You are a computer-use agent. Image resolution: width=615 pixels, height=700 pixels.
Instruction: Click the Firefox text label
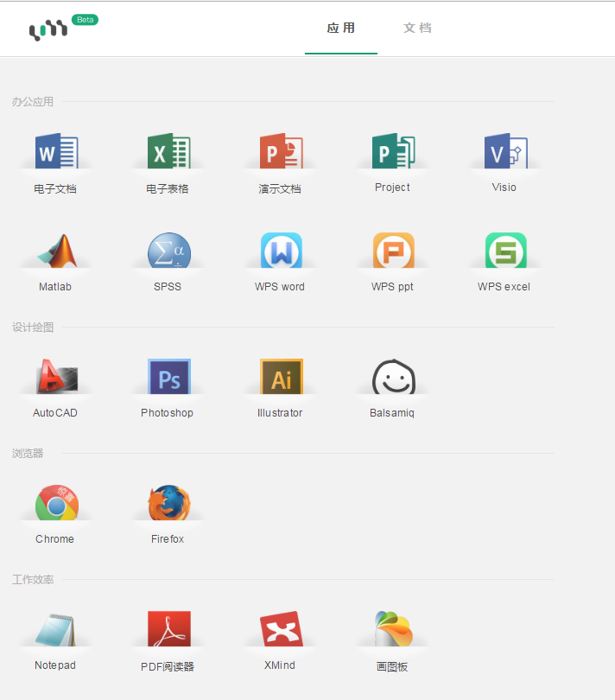coord(168,539)
